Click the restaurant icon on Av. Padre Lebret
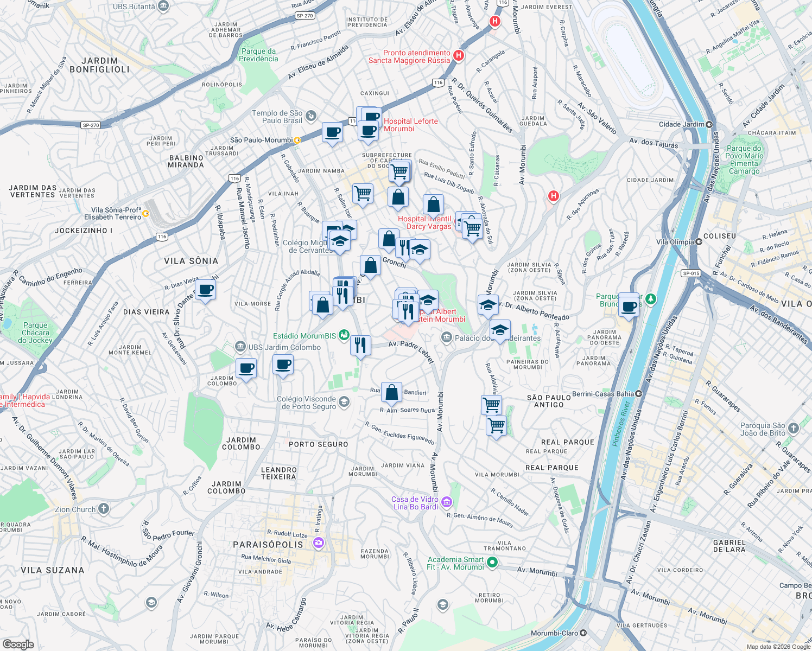The width and height of the screenshot is (812, 651). click(x=360, y=344)
